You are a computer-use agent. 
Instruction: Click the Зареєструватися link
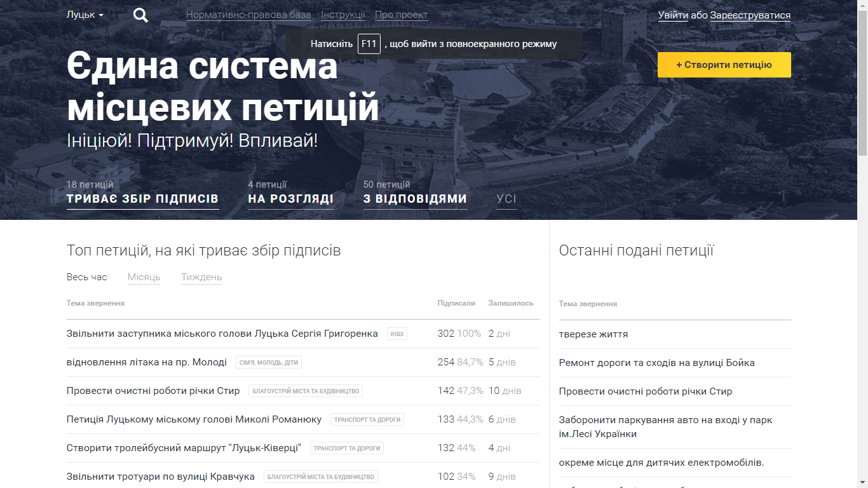click(x=751, y=15)
